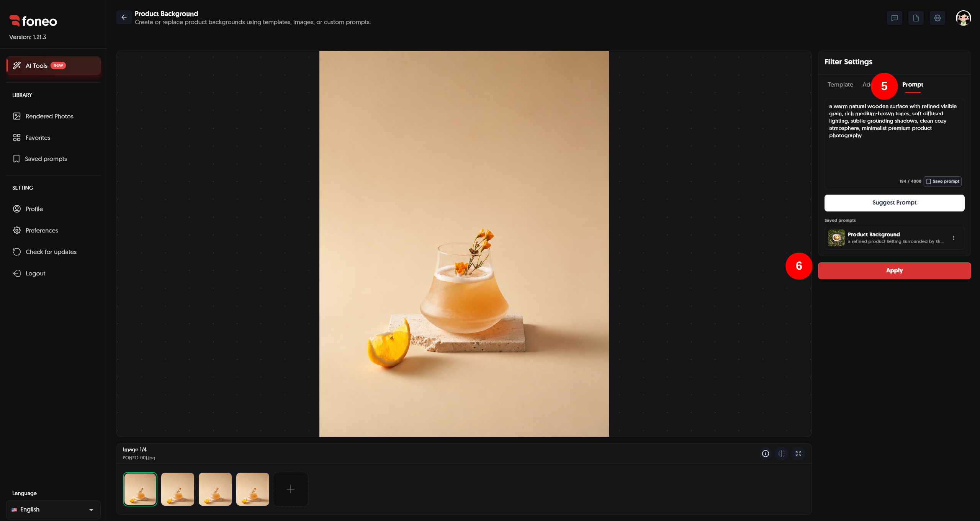Expand image to fullscreen
Image resolution: width=980 pixels, height=521 pixels.
click(x=798, y=454)
